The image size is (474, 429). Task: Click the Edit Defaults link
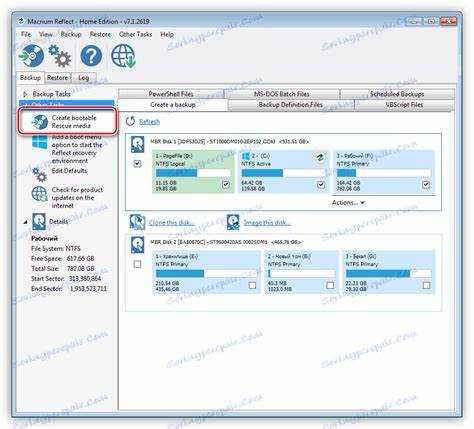coord(69,171)
